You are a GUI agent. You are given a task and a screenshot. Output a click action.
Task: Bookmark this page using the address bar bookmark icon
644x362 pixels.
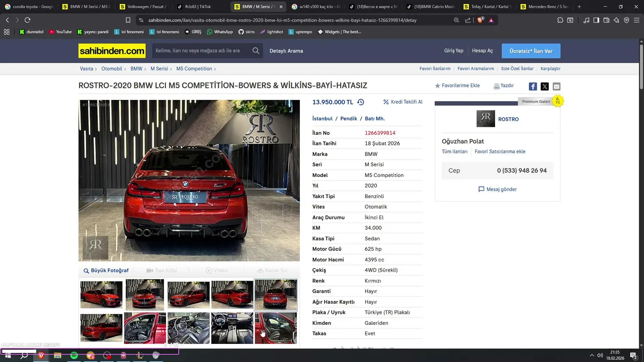tap(128, 20)
